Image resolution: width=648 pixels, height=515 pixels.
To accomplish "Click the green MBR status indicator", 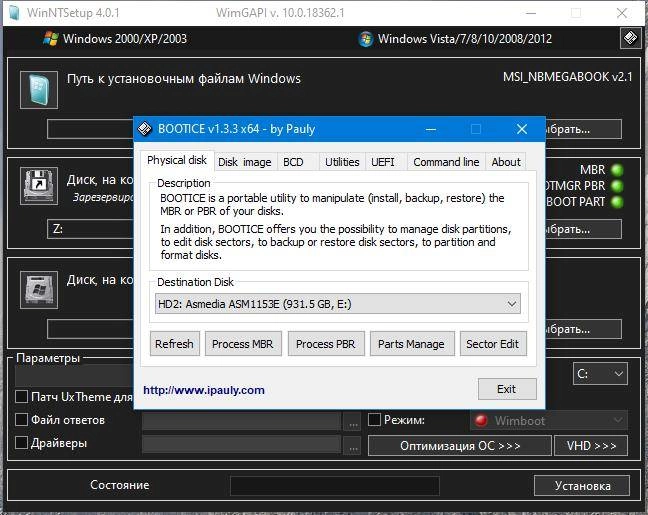I will pyautogui.click(x=617, y=170).
